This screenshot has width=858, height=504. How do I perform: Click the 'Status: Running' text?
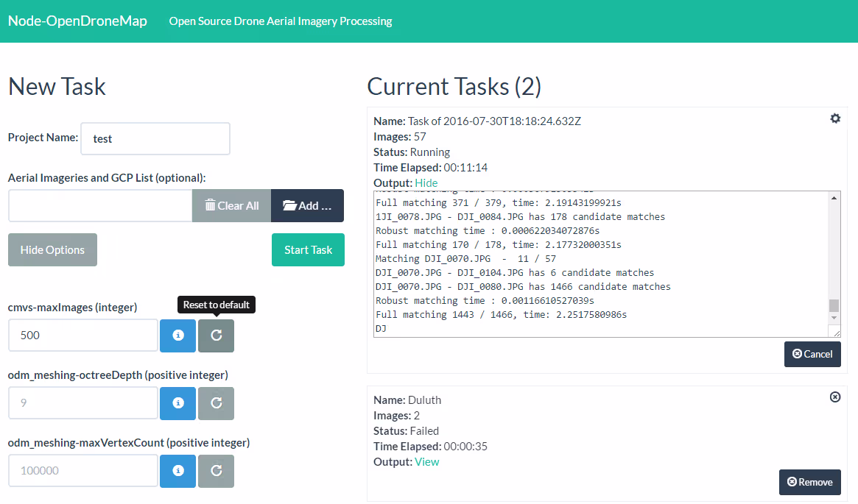412,152
